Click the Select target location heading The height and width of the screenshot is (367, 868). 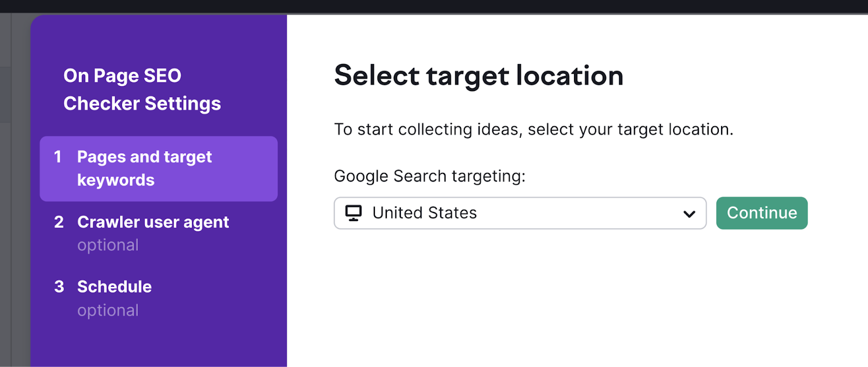(x=479, y=75)
